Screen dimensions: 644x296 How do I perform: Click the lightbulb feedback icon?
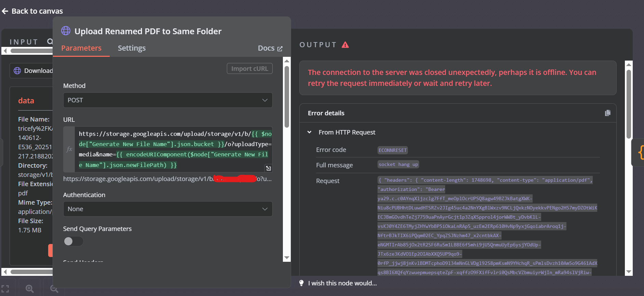[x=301, y=283]
